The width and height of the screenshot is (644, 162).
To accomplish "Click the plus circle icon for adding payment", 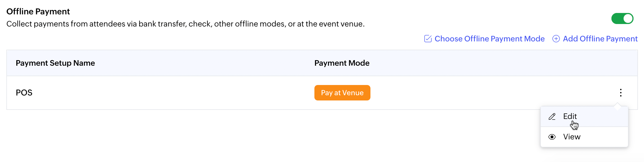I will coord(556,39).
